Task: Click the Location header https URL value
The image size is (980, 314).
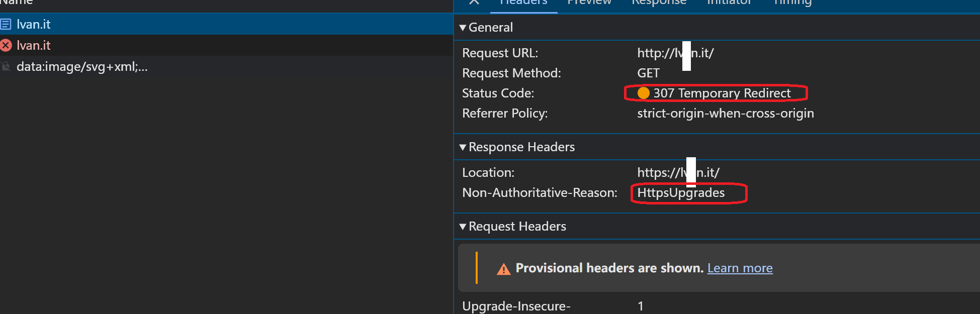Action: click(678, 173)
